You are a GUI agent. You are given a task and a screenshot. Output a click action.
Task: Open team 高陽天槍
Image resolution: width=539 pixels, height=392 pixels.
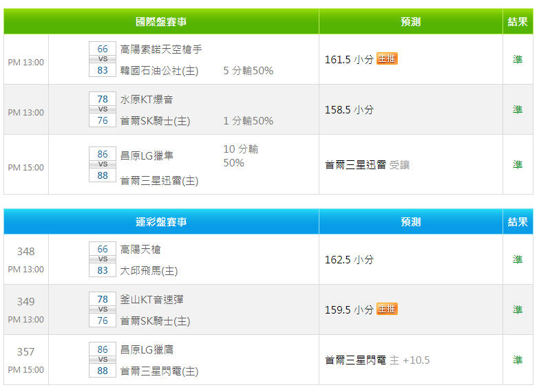(140, 249)
